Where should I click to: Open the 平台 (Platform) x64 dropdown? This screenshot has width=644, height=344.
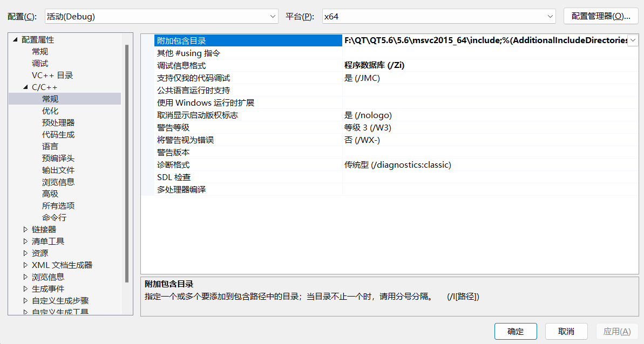438,16
